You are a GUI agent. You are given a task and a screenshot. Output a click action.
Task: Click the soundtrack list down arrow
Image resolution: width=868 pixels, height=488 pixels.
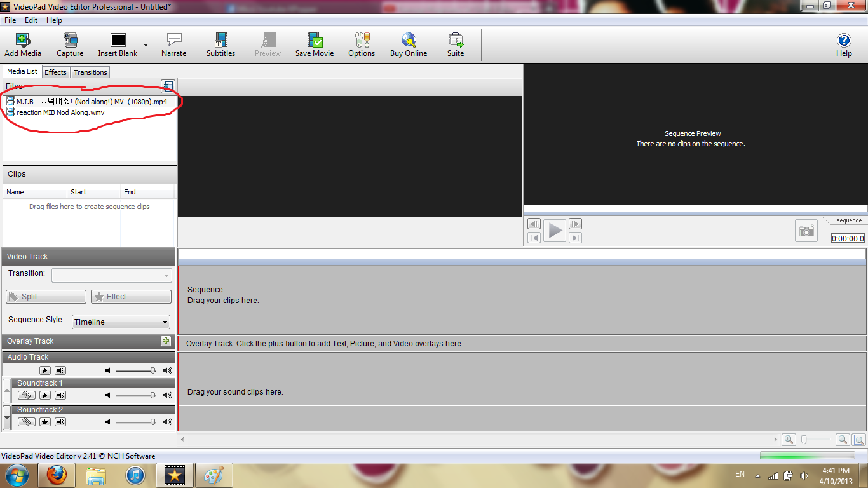(7, 417)
